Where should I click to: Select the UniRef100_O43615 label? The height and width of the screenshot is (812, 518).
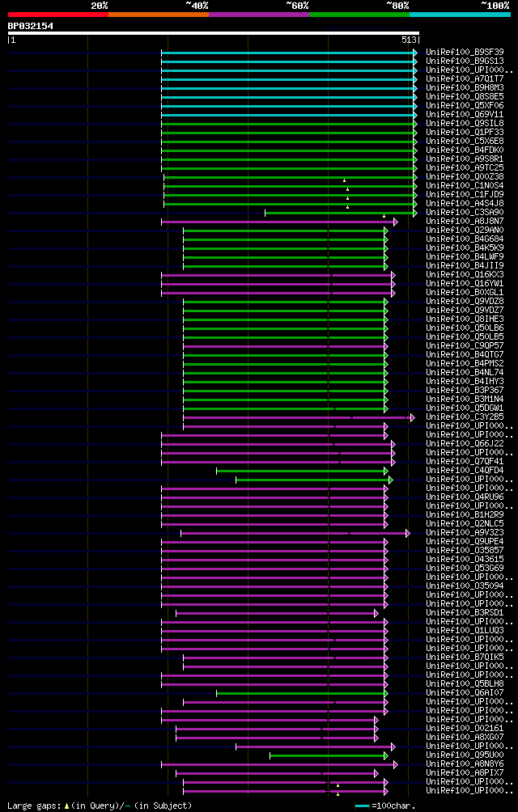[465, 559]
